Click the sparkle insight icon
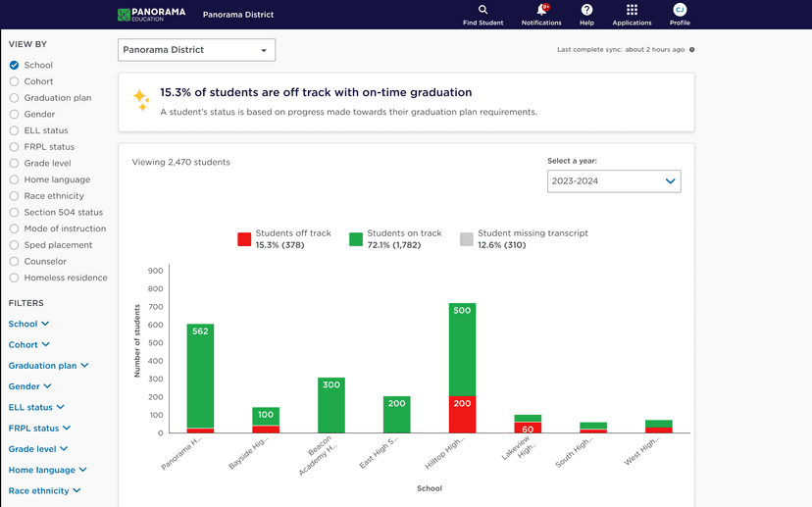The width and height of the screenshot is (812, 507). [x=141, y=100]
